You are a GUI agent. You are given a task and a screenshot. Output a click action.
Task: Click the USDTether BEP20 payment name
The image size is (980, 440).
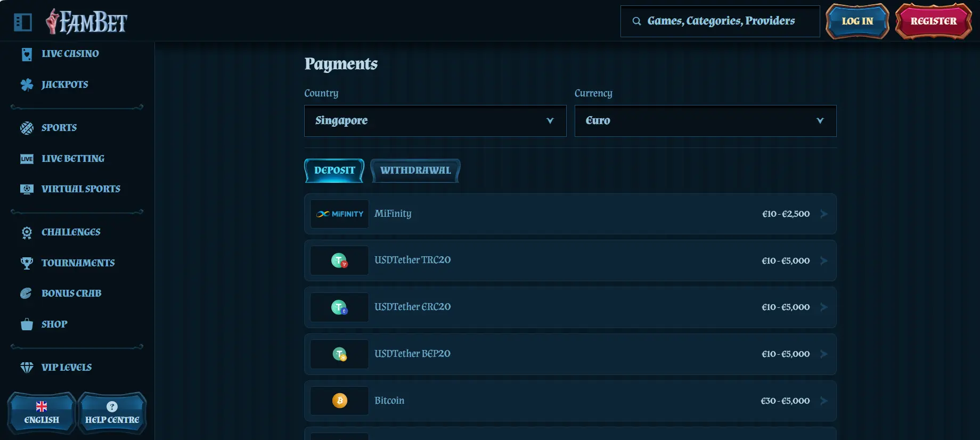[413, 354]
